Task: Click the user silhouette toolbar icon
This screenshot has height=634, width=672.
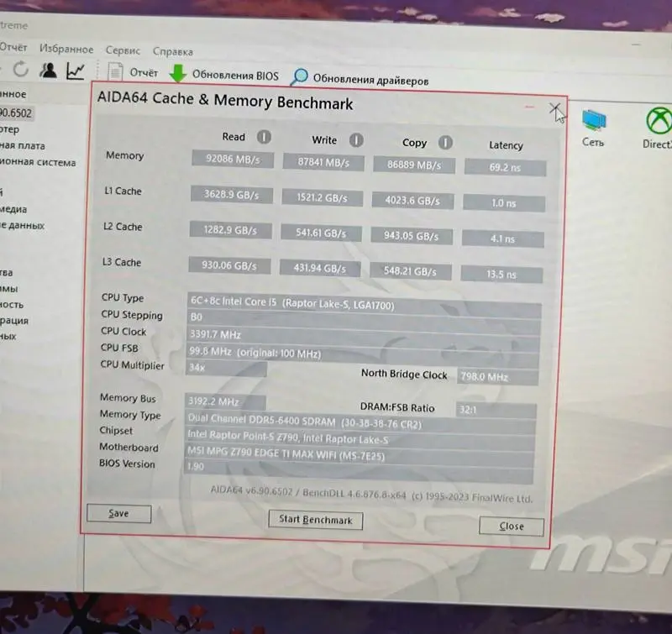Action: pyautogui.click(x=49, y=70)
